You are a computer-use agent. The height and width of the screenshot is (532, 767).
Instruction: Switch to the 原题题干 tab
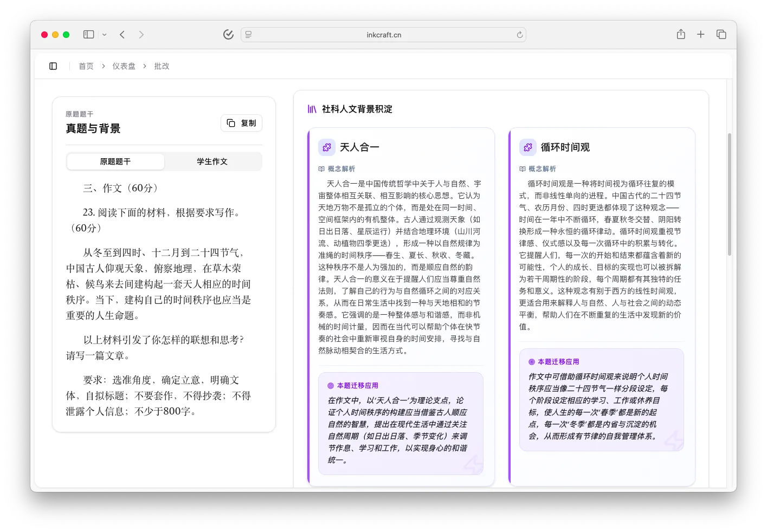[x=115, y=161]
